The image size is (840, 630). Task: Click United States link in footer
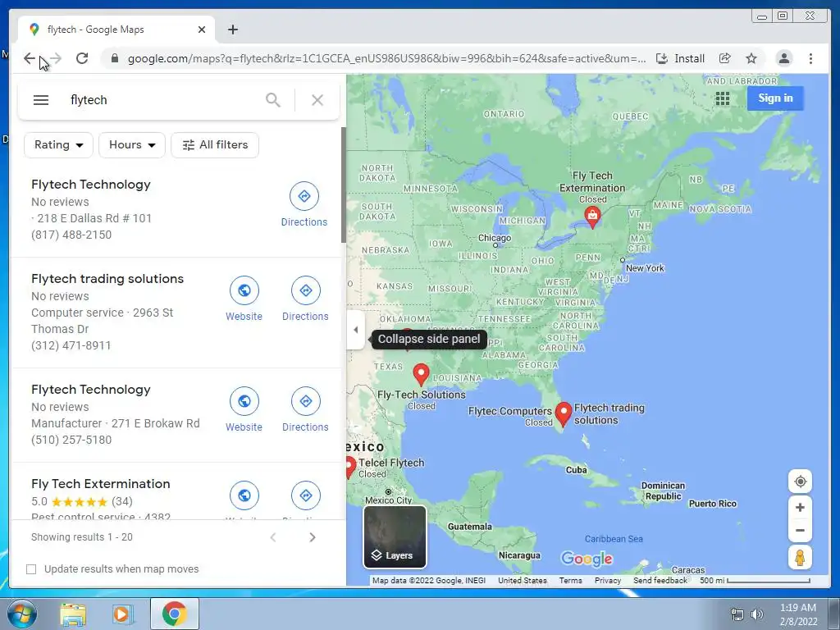[523, 580]
